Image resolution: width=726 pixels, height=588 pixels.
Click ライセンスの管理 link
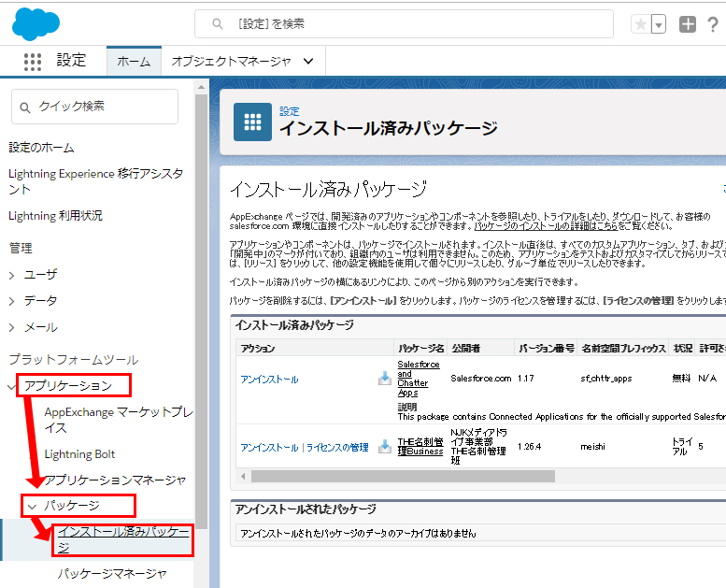click(x=337, y=448)
